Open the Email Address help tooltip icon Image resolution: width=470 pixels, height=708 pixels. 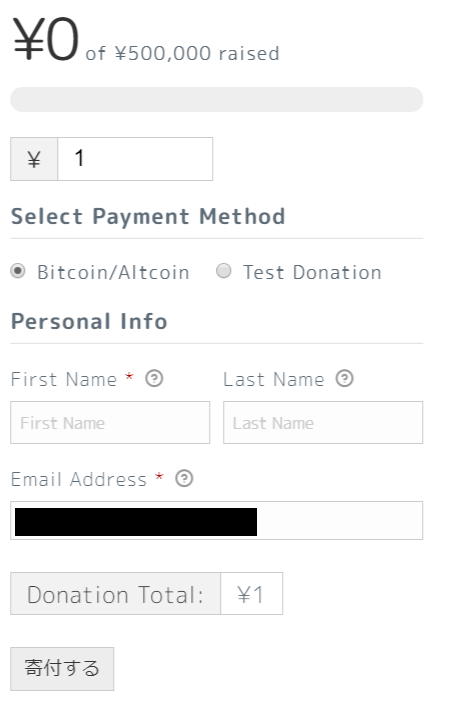[184, 478]
